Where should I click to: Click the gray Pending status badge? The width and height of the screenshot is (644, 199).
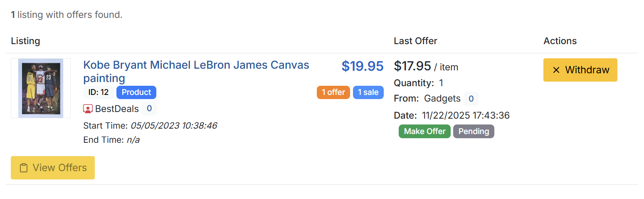pyautogui.click(x=474, y=132)
